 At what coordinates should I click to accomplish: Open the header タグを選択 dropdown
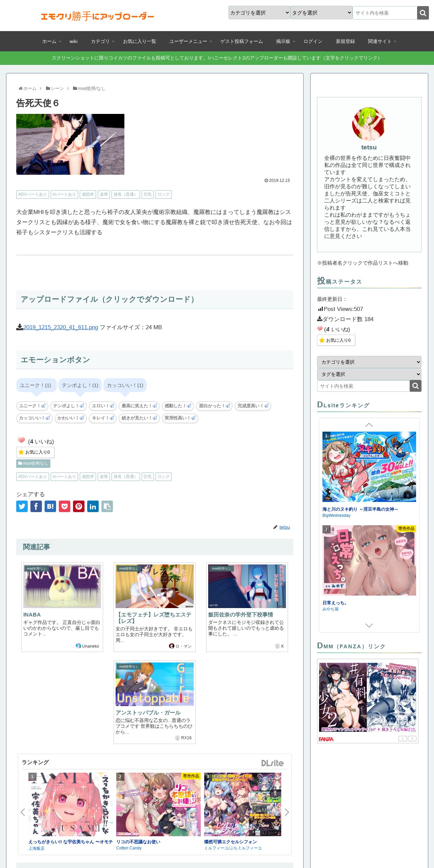click(x=321, y=13)
